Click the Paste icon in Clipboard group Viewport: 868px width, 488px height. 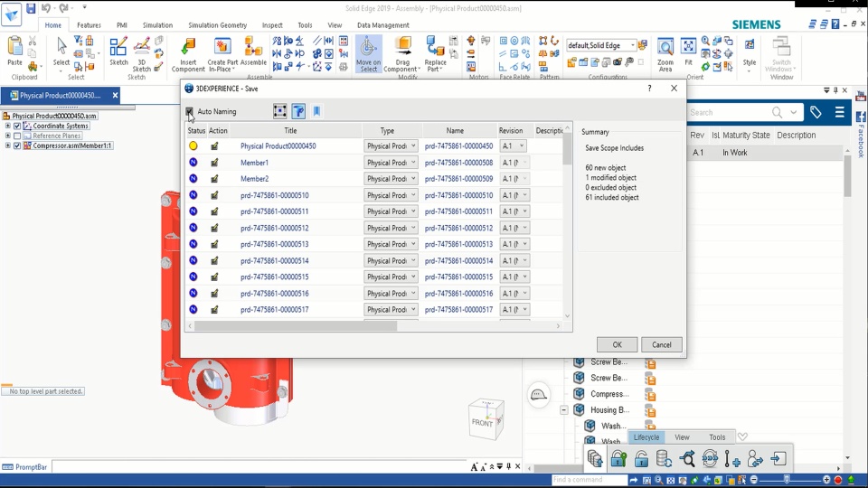pos(15,51)
